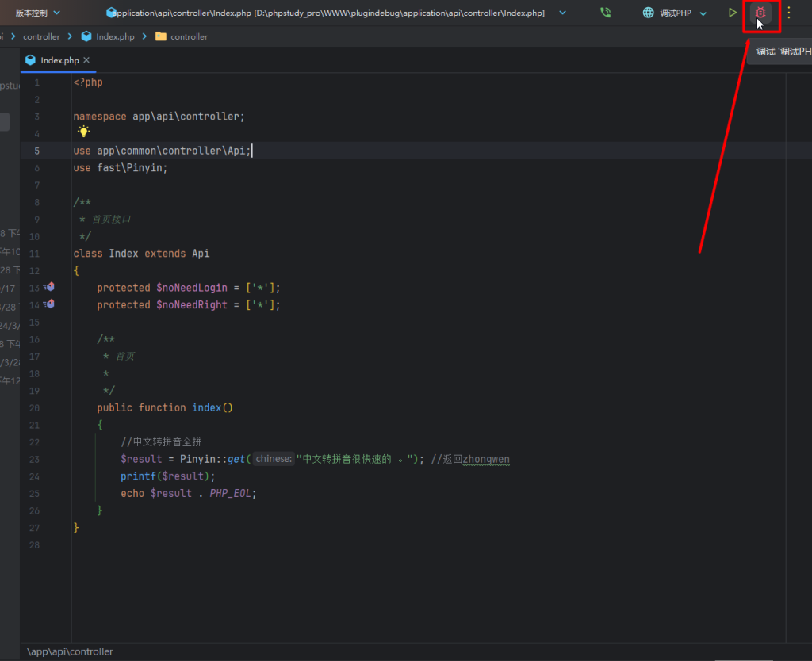Click the overriding property gutter icon on line 13

49,286
